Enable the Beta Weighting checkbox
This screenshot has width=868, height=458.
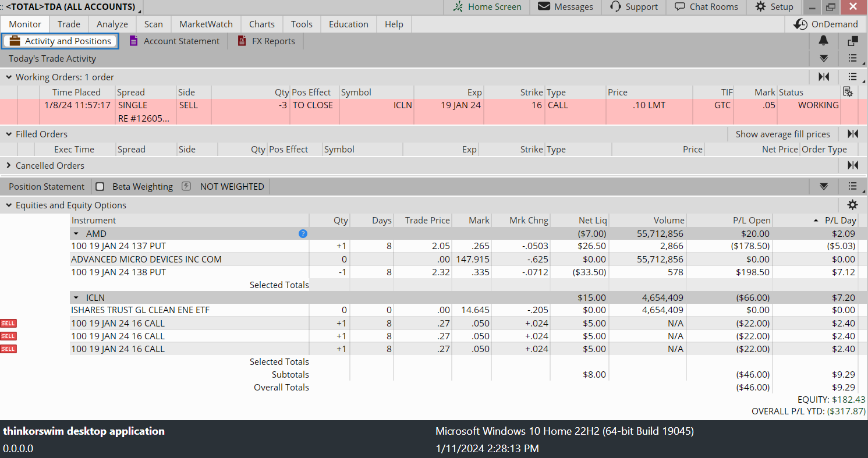click(x=100, y=186)
